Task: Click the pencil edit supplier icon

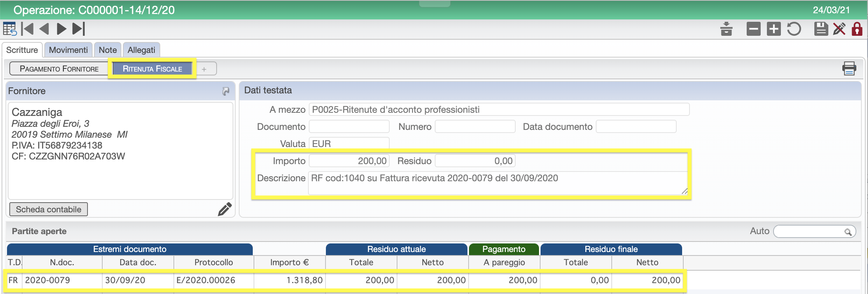Action: click(225, 209)
